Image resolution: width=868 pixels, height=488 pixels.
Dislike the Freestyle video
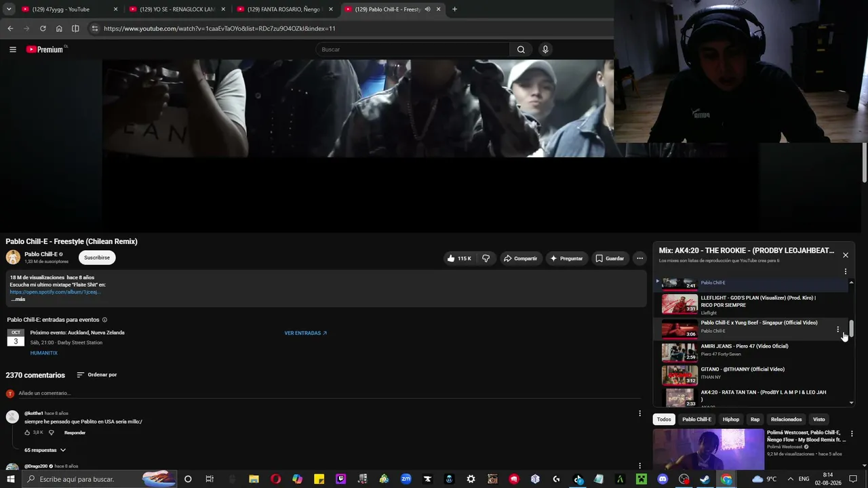486,258
